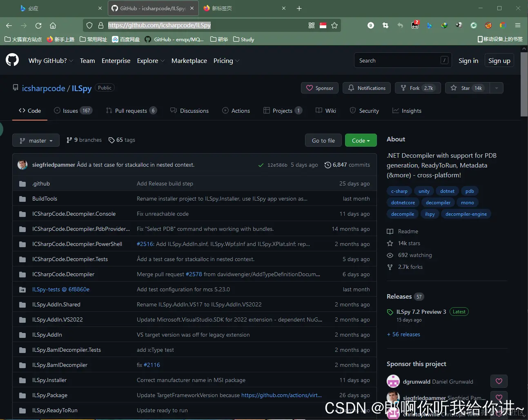Bookmark this page with the star icon
The image size is (528, 420).
click(x=334, y=25)
